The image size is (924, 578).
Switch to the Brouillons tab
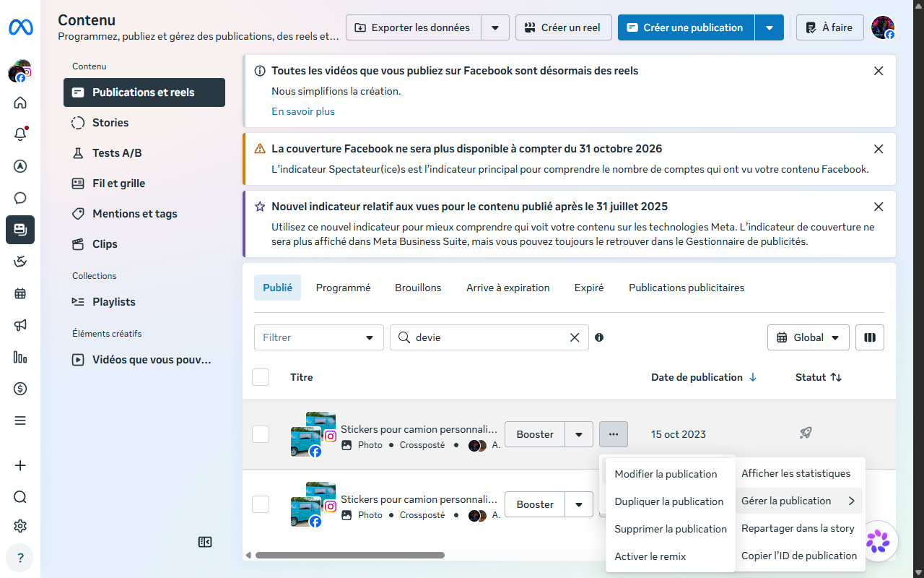pos(418,288)
